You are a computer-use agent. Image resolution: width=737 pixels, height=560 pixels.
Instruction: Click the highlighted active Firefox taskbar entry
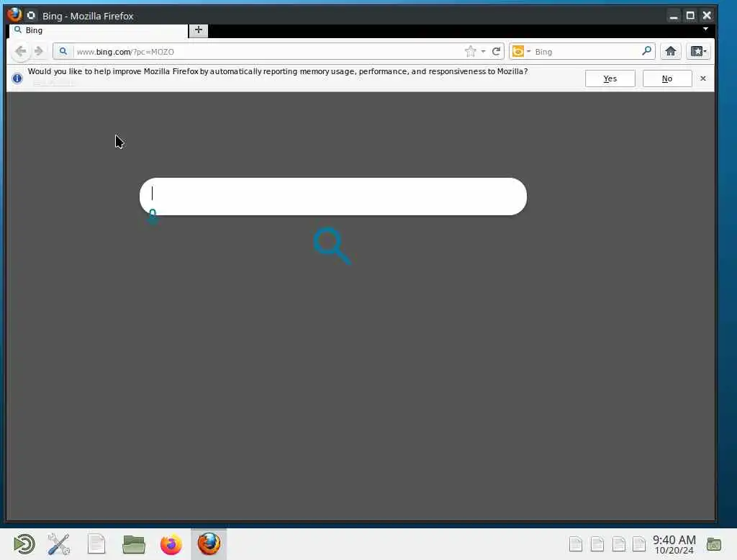(x=209, y=544)
